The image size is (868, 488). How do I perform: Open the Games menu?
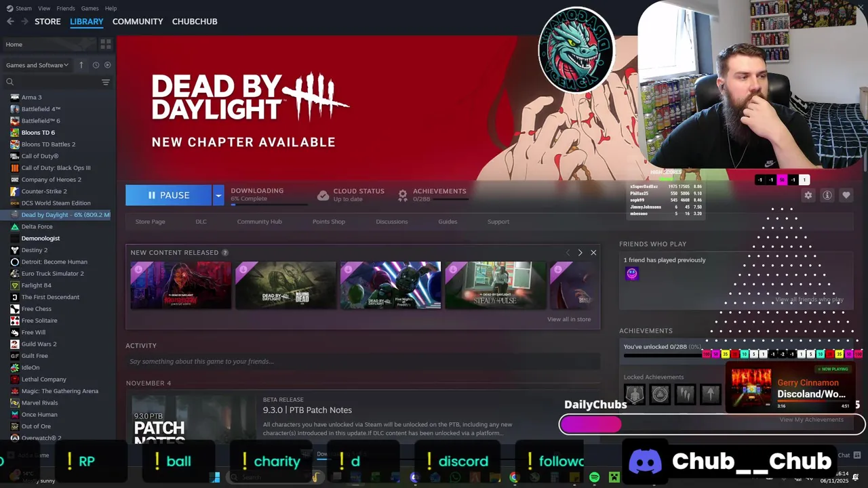[x=90, y=8]
